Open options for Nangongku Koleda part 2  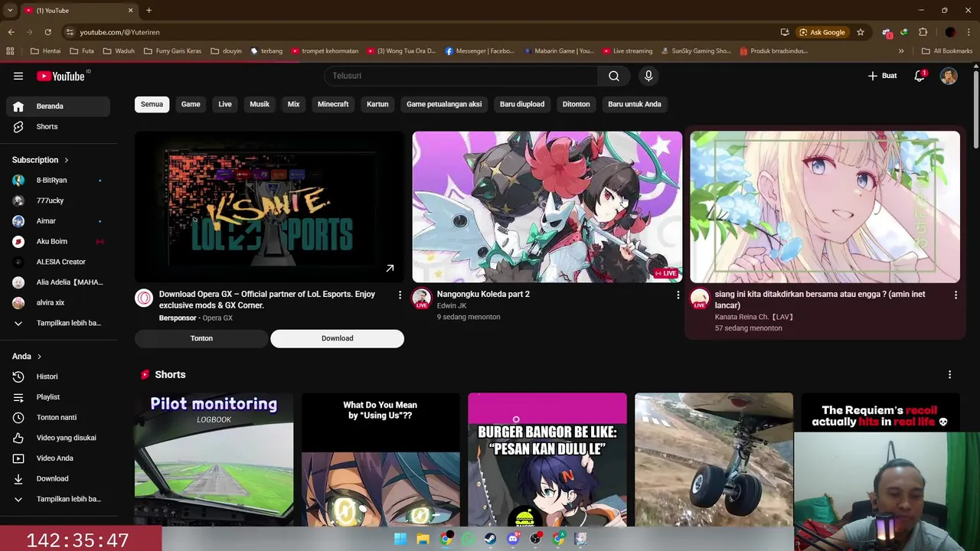pos(678,295)
